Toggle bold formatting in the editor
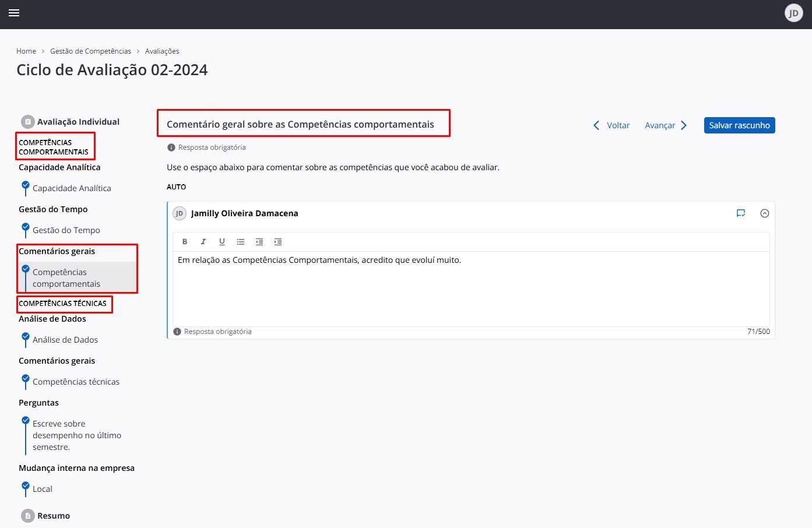Image resolution: width=812 pixels, height=528 pixels. tap(185, 242)
